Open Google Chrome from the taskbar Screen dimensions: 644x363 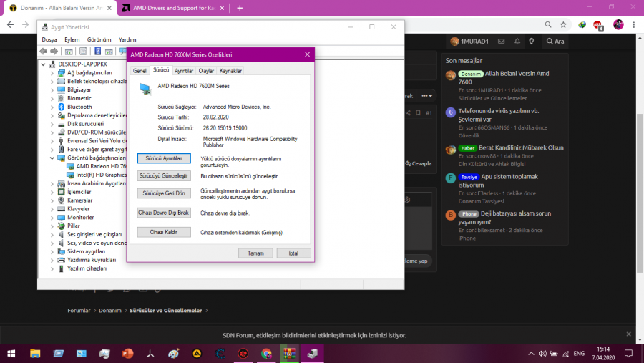tap(266, 354)
